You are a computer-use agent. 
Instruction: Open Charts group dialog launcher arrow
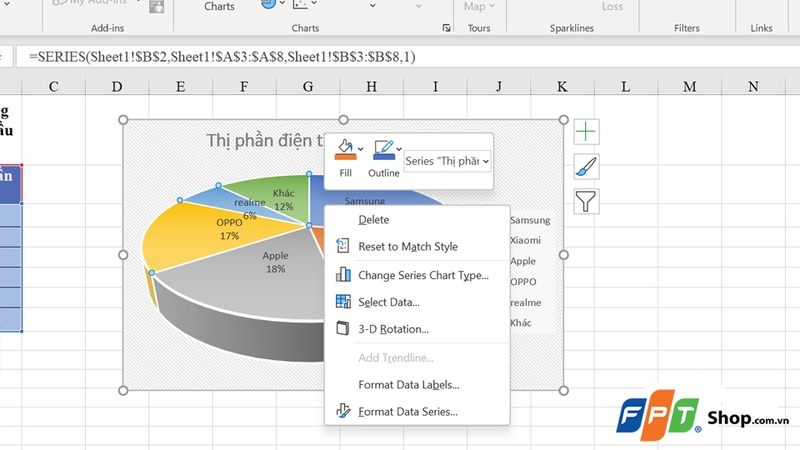click(x=446, y=28)
